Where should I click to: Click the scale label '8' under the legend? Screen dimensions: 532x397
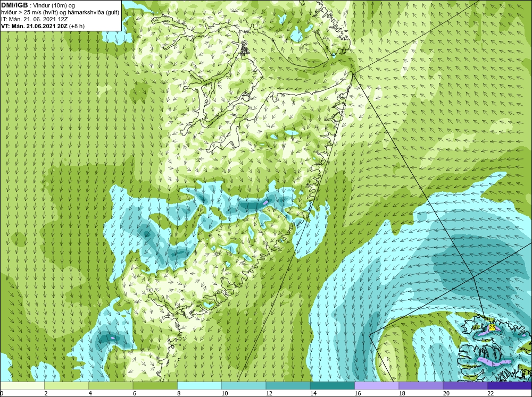179,393
